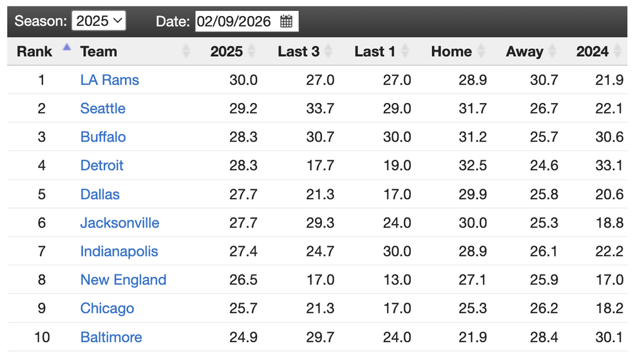This screenshot has height=353, width=644.
Task: Go to the Buffalo team page
Action: [x=103, y=137]
